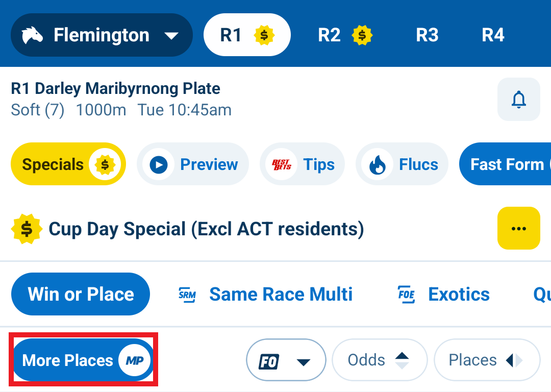This screenshot has width=551, height=392.
Task: Sort runners by Odds
Action: pyautogui.click(x=379, y=360)
